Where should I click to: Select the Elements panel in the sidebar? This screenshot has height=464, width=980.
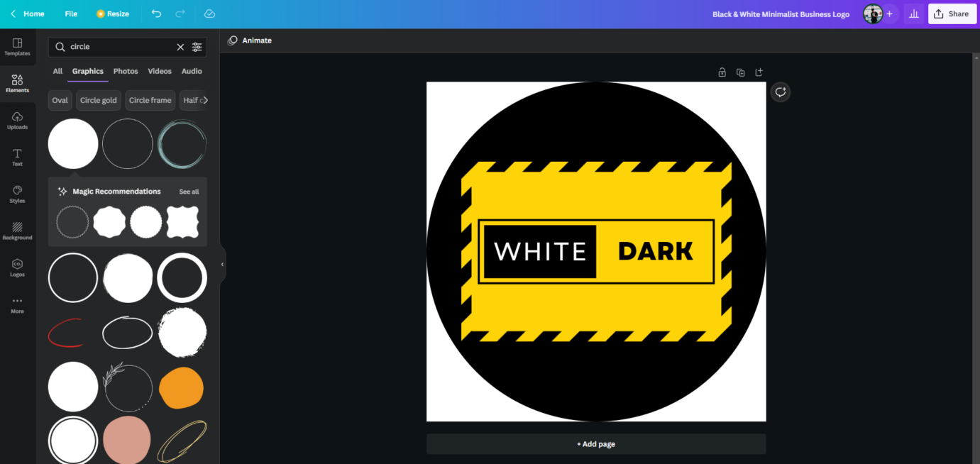17,83
